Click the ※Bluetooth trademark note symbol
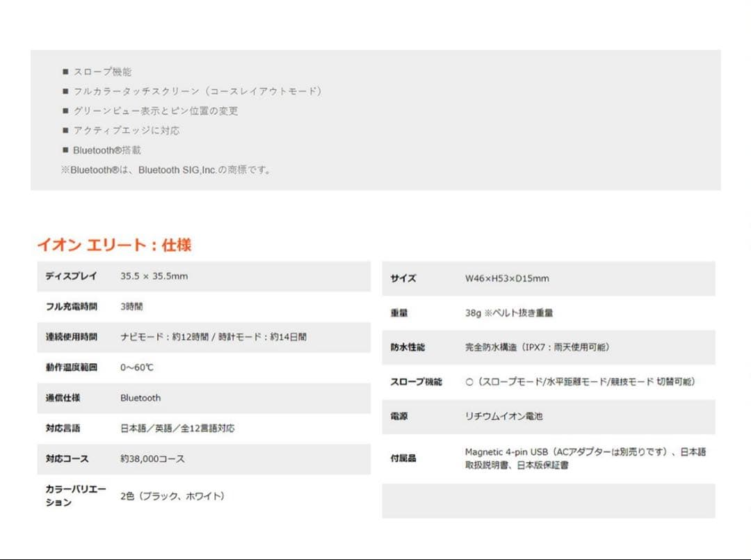This screenshot has width=751, height=560. pos(67,169)
